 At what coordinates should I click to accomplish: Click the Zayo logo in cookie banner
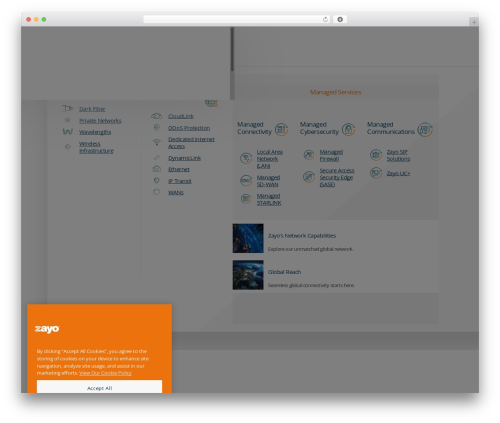coord(47,329)
